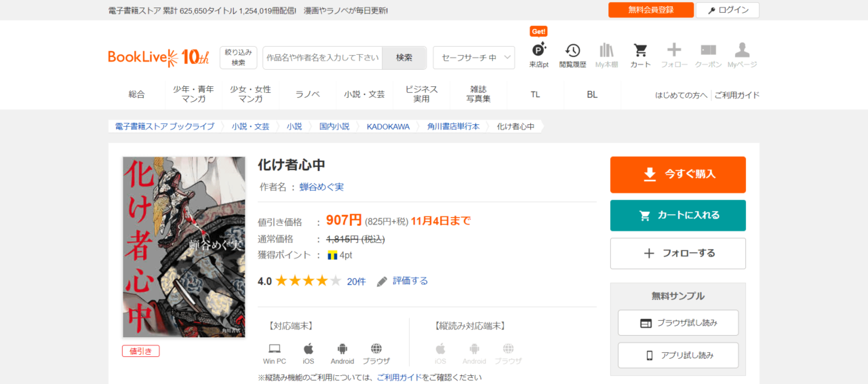868x384 pixels.
Task: Open the Myページ profile icon
Action: [742, 55]
